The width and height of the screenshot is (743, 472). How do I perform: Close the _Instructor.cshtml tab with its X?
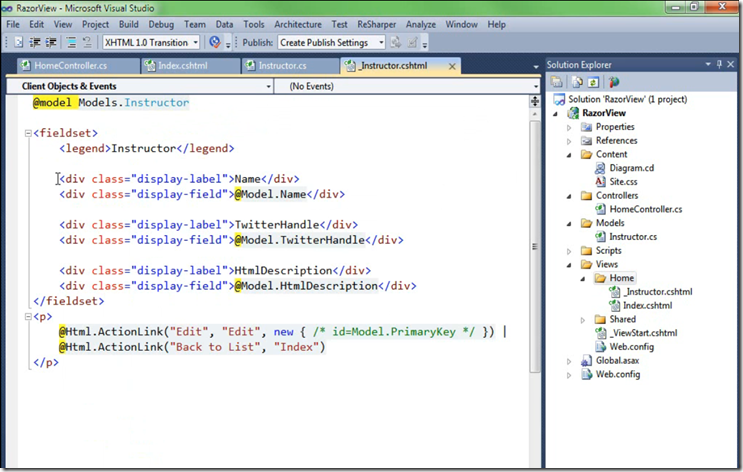click(452, 66)
